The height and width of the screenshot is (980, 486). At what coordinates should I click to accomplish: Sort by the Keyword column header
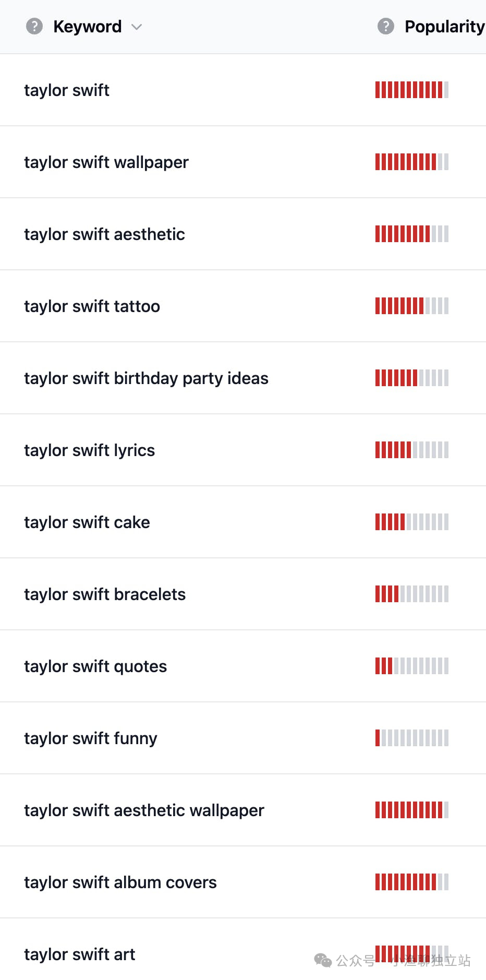pos(88,26)
